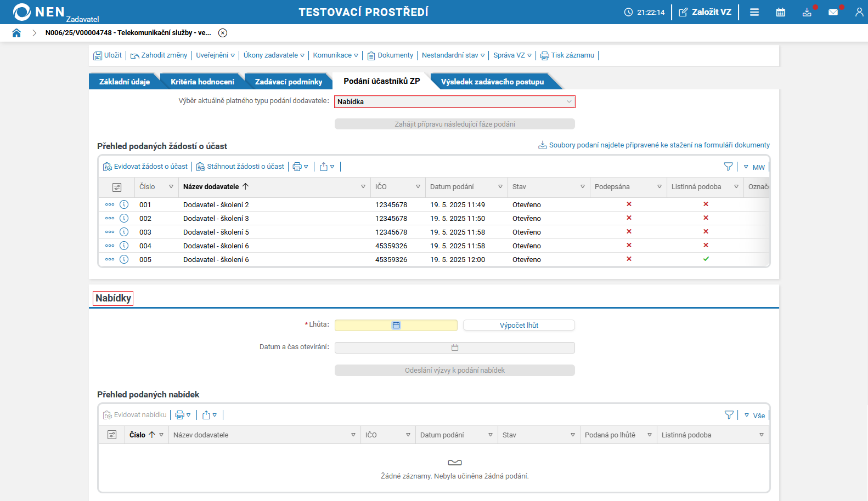Expand the Nabídka type dropdown
Viewport: 868px width, 501px height.
pyautogui.click(x=455, y=101)
